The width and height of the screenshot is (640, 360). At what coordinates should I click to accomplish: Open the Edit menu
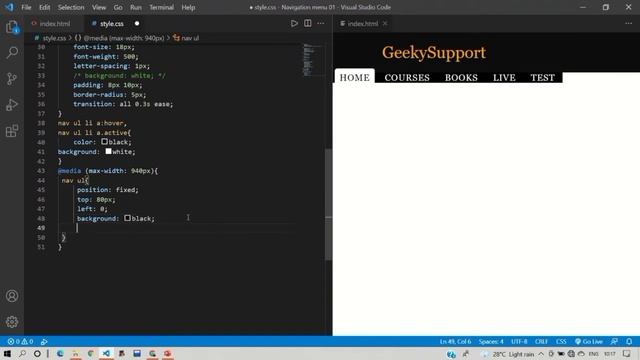point(44,7)
